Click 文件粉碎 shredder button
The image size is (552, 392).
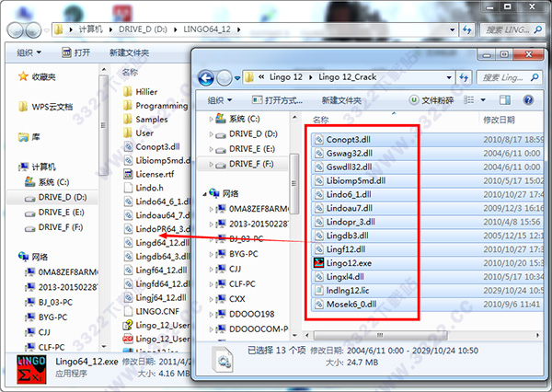[x=431, y=100]
